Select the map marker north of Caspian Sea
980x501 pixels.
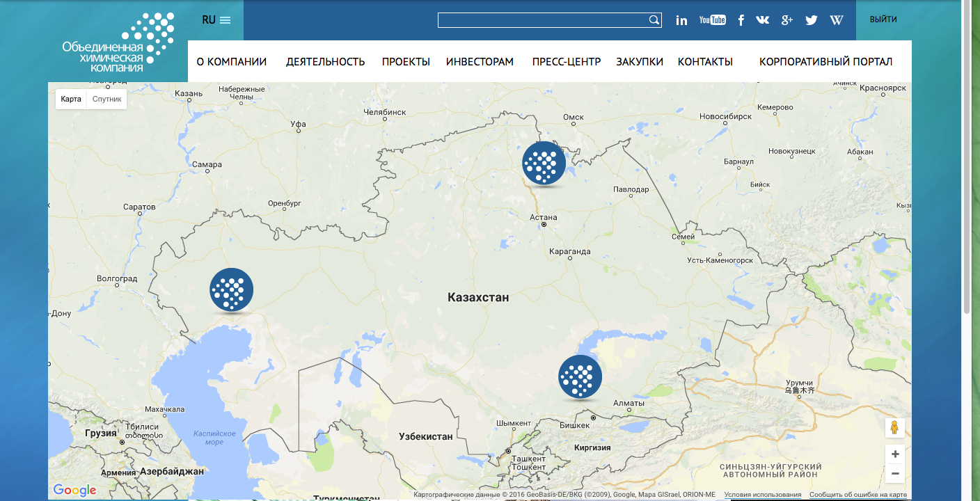[x=231, y=290]
